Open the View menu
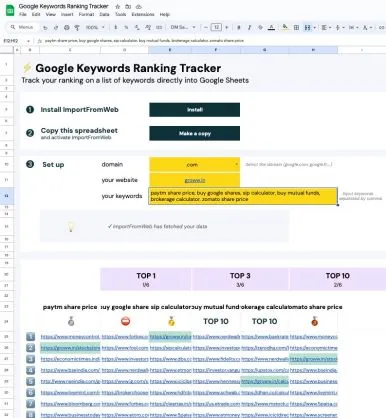The image size is (386, 418). click(51, 14)
